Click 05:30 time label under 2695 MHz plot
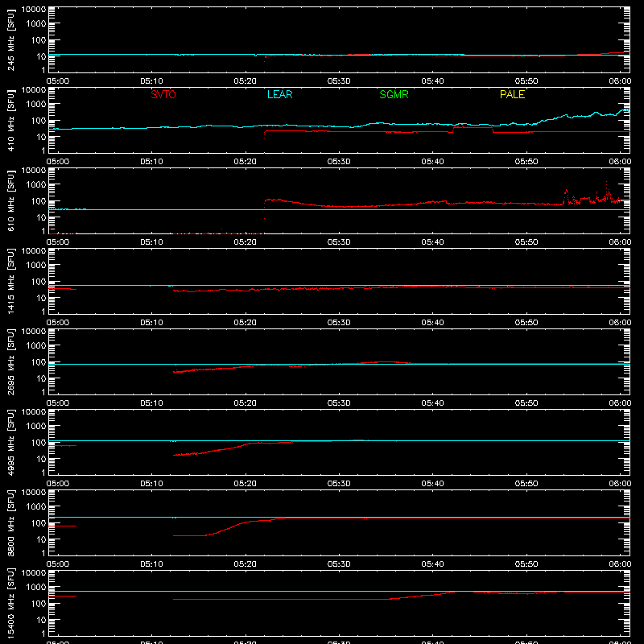Viewport: 644px width, 644px height. click(x=339, y=403)
